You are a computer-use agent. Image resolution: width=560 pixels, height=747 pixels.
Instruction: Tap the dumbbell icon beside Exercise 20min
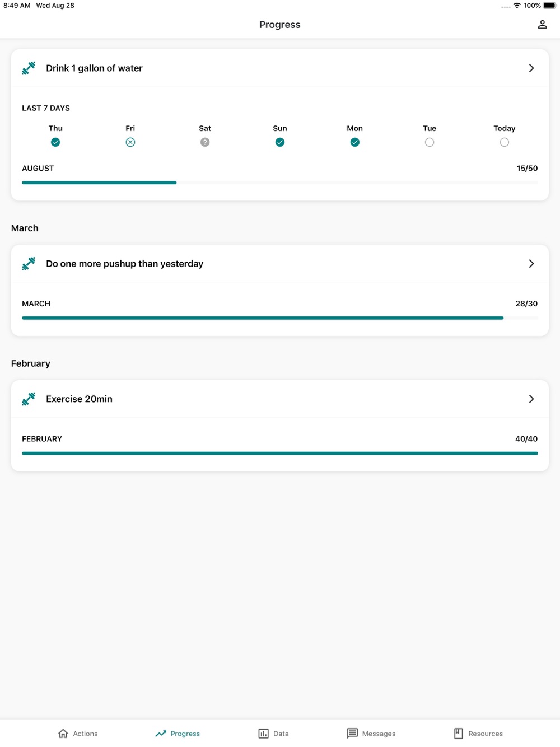(29, 399)
